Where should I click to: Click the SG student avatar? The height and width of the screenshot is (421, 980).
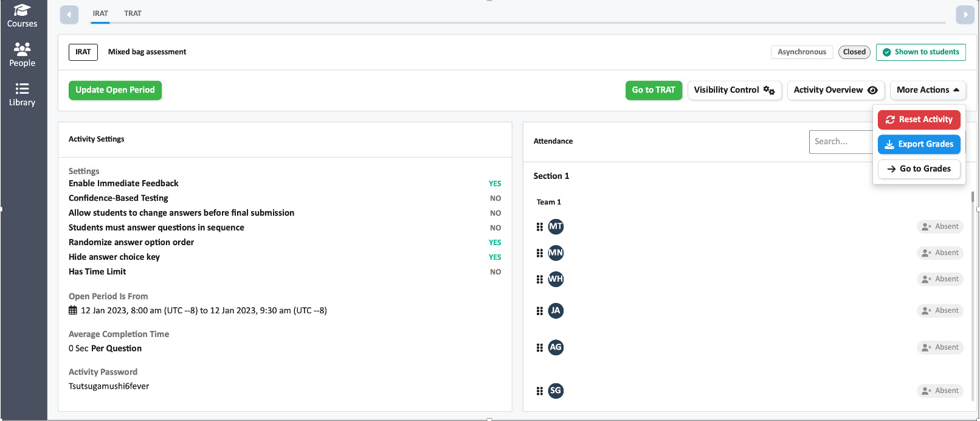[x=556, y=391]
